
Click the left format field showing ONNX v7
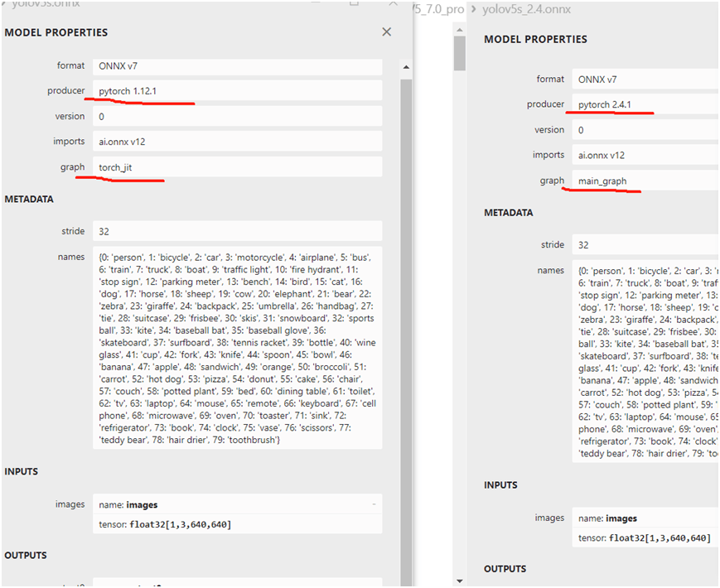(x=236, y=65)
